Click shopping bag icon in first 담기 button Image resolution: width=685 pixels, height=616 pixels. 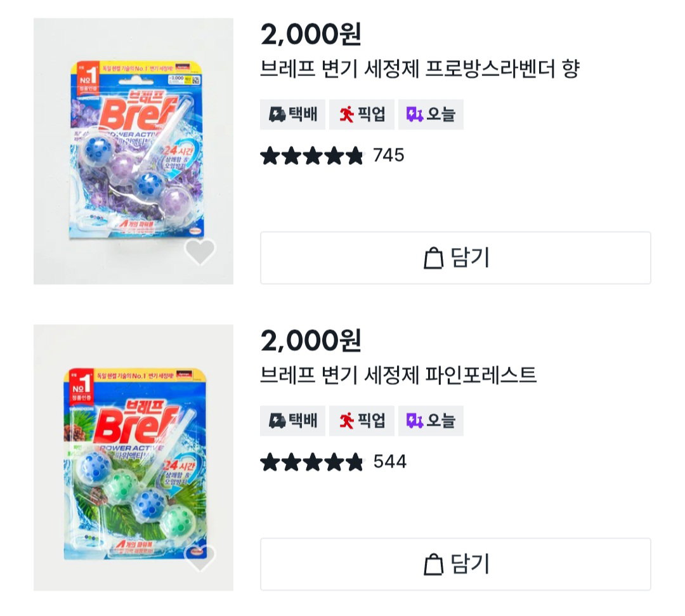pos(433,258)
